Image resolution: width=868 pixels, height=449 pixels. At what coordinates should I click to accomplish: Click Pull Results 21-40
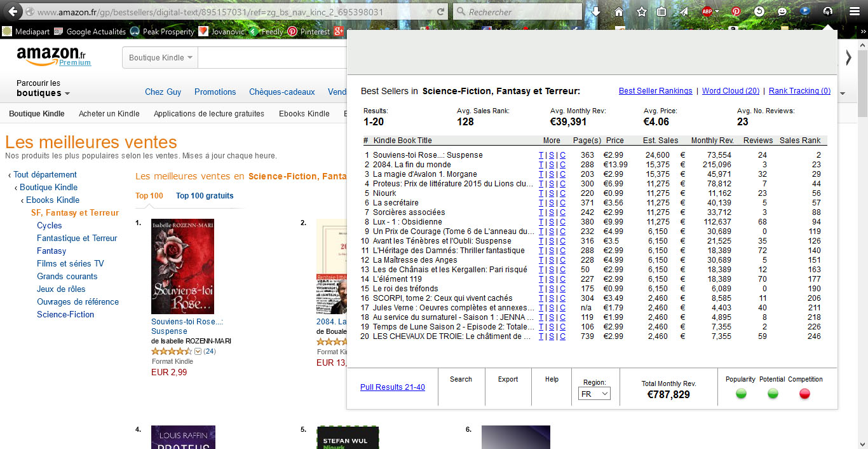[393, 387]
